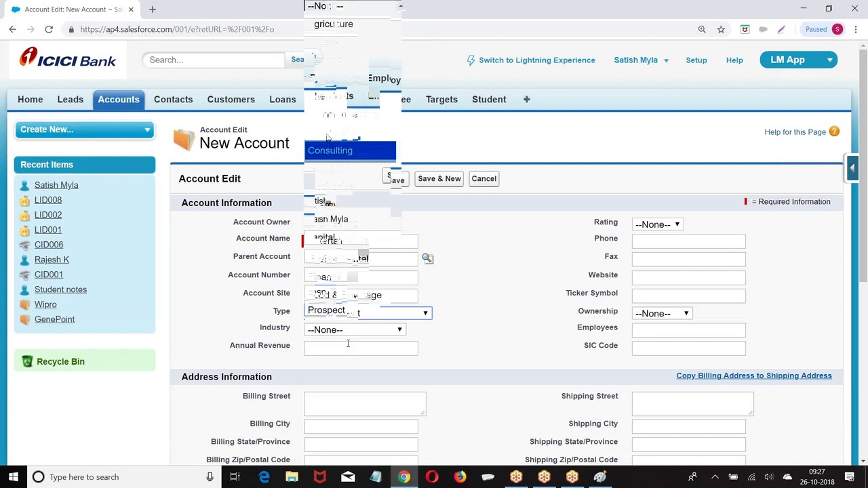Switch to Chrome on the taskbar
This screenshot has width=868, height=488.
(x=403, y=476)
